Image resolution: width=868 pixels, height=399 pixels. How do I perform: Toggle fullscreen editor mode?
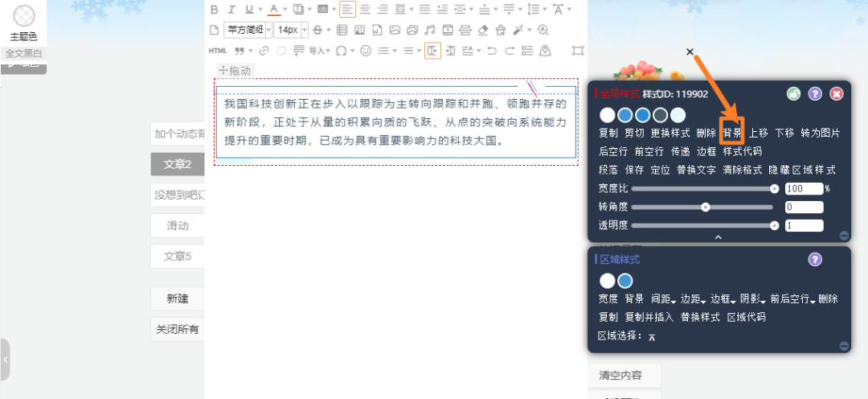pyautogui.click(x=578, y=51)
